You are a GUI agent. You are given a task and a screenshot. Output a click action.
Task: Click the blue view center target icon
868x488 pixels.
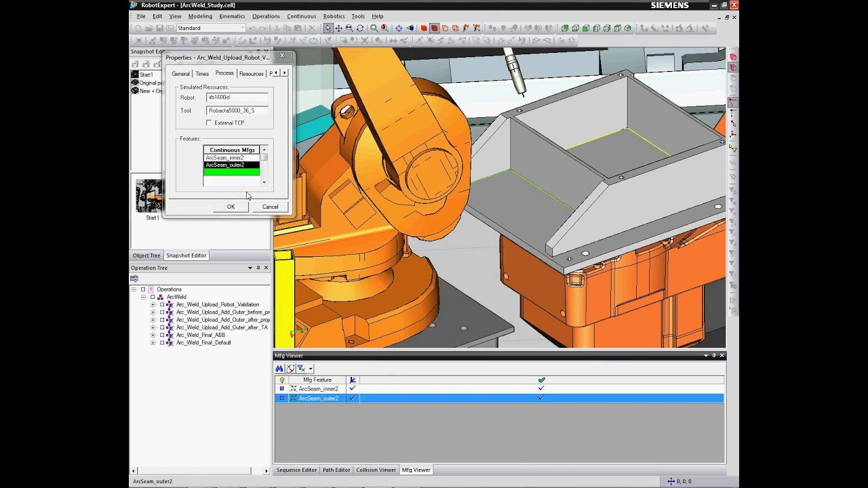(x=399, y=28)
